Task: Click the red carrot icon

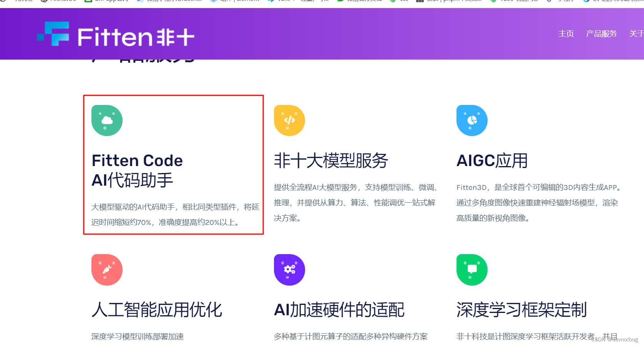Action: coord(107,269)
